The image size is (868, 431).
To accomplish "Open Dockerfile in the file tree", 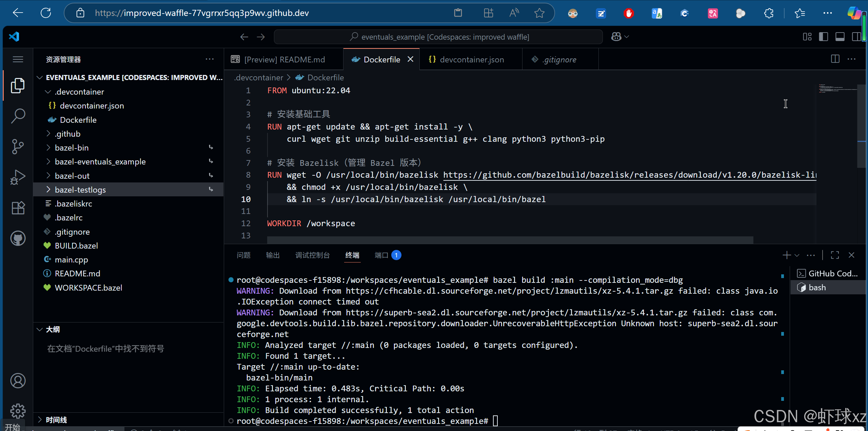I will [x=128, y=120].
